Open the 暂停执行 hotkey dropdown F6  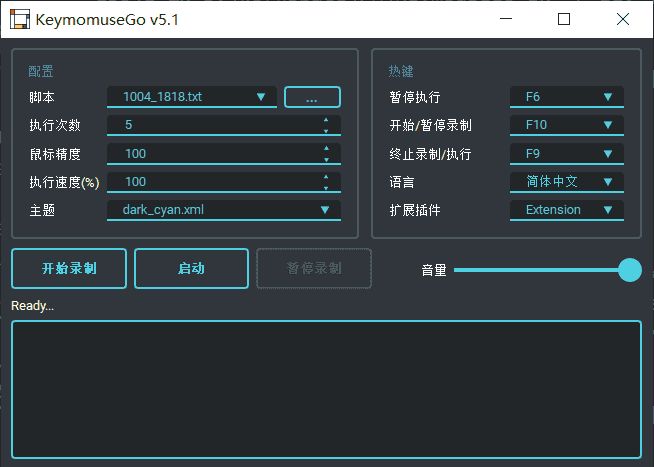click(x=567, y=97)
